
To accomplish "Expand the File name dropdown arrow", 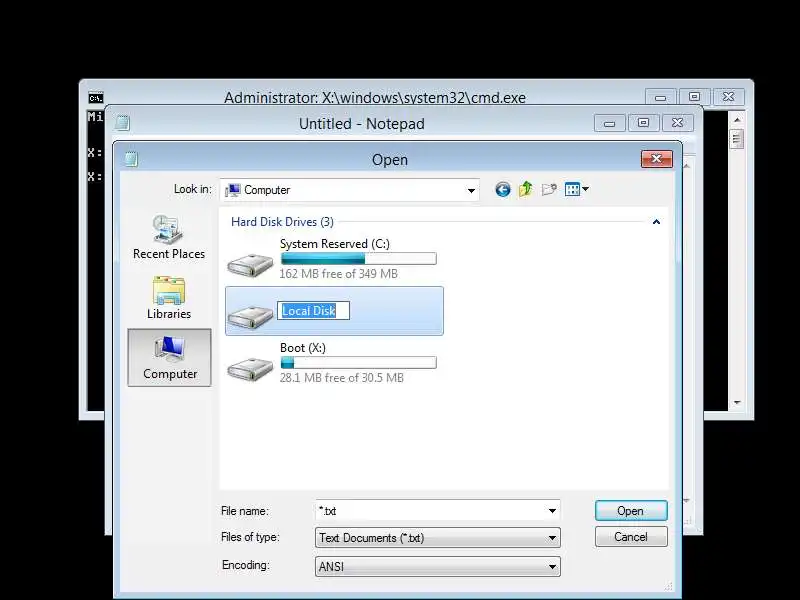I will [x=552, y=511].
